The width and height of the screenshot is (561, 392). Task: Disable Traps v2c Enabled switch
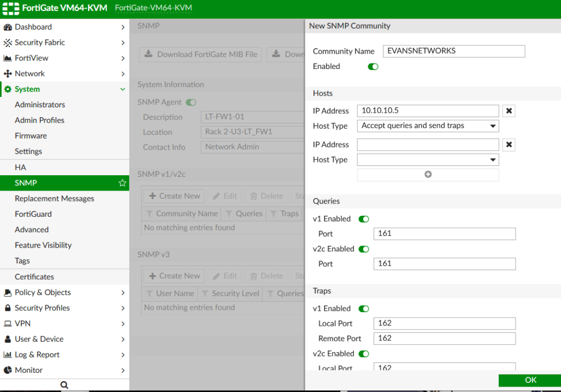point(364,354)
